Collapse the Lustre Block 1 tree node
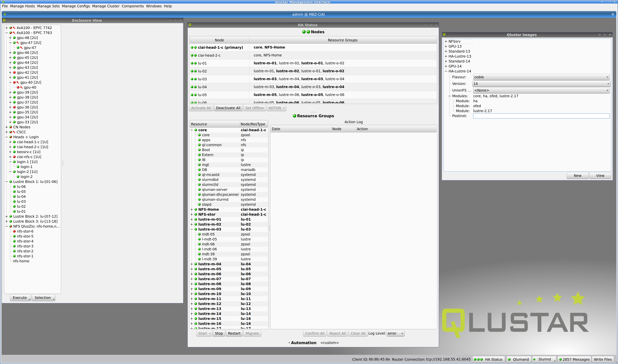Viewport: 618px width, 364px height. click(x=7, y=182)
